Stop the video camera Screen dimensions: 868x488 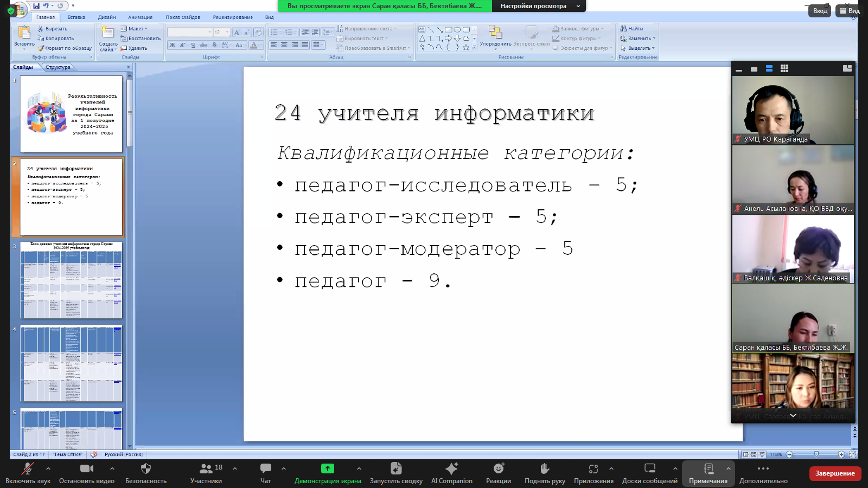[x=86, y=472]
